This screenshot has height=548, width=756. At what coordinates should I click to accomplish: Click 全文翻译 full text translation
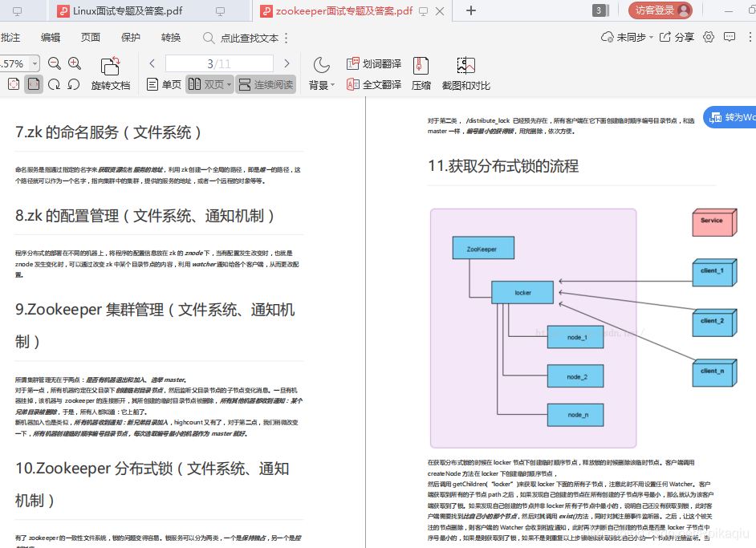tap(374, 85)
